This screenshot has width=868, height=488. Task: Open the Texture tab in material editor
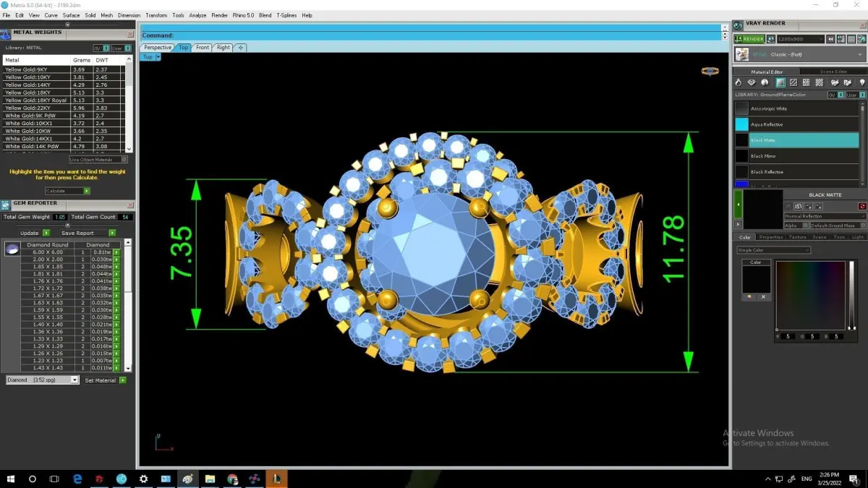click(798, 237)
